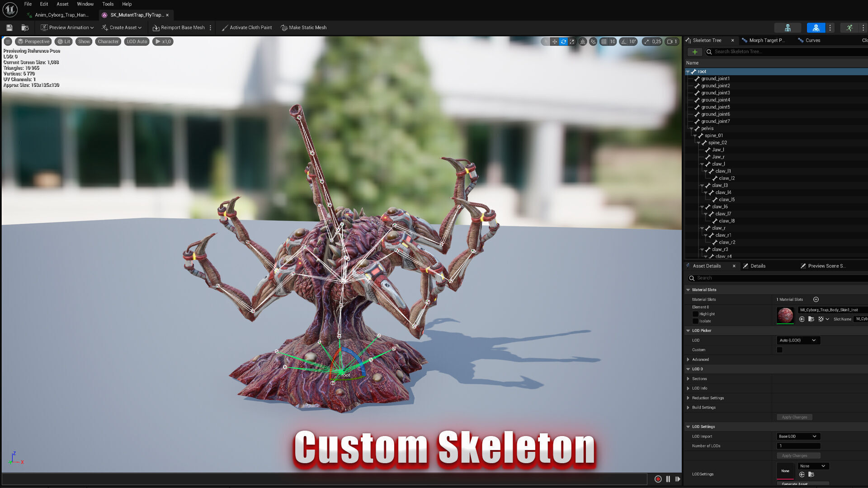Collapse the Material Slots category
This screenshot has width=868, height=488.
pos(688,290)
